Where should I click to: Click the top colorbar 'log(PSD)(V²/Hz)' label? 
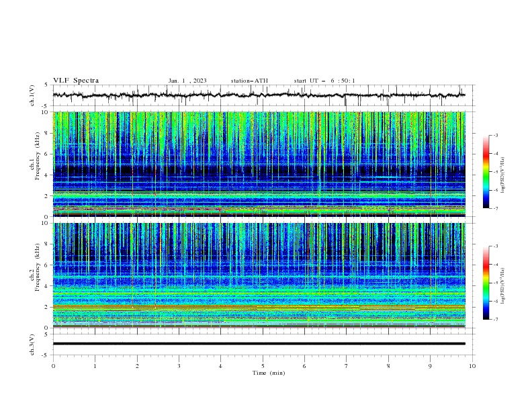[x=502, y=175]
